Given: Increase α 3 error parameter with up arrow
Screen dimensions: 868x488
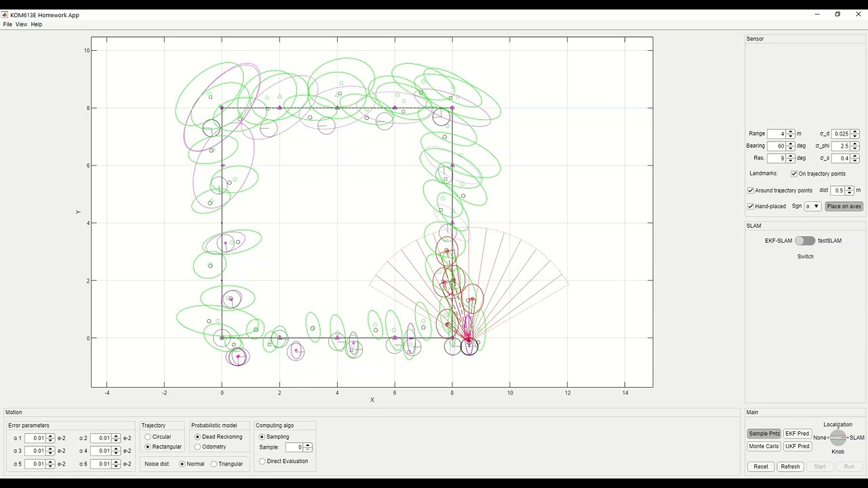Looking at the screenshot, I should (x=50, y=449).
